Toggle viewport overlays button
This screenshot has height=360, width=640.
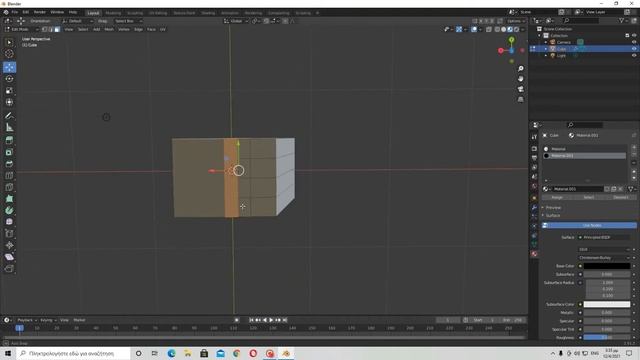point(474,29)
